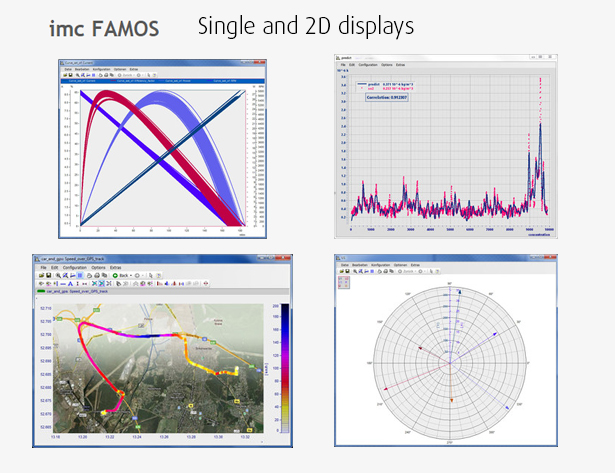This screenshot has width=615, height=473.
Task: Open Edit menu in predict window
Action: (352, 65)
